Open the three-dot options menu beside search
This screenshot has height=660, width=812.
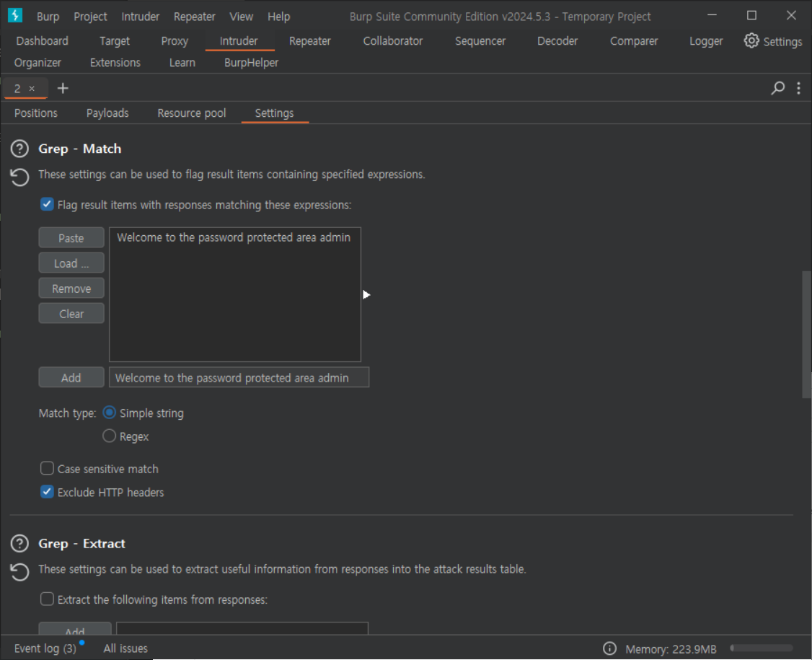[x=798, y=88]
